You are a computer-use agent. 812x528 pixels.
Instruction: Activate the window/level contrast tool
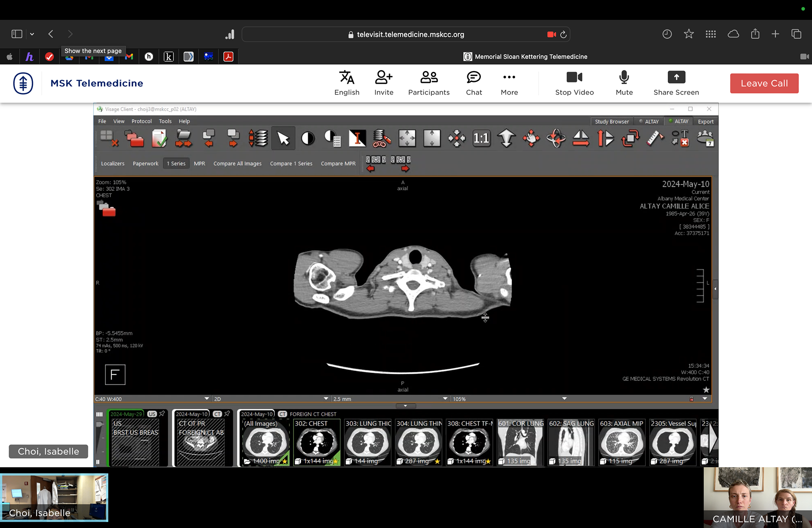click(x=308, y=138)
